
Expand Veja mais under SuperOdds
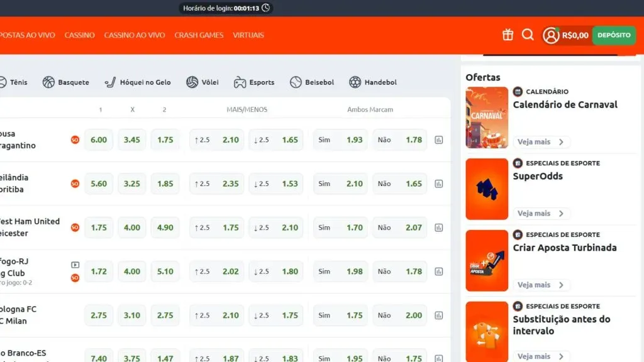pos(541,214)
